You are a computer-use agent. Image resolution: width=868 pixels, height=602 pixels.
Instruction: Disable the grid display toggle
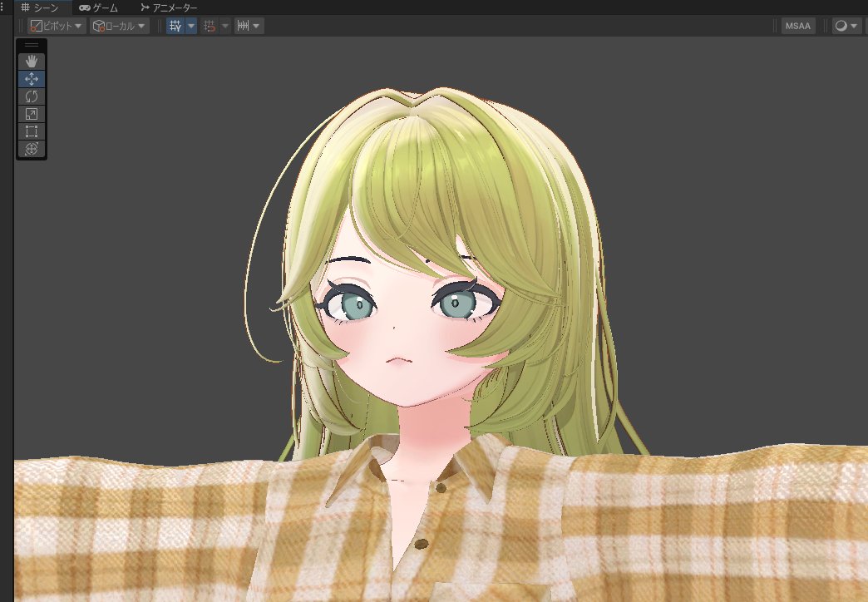[175, 26]
